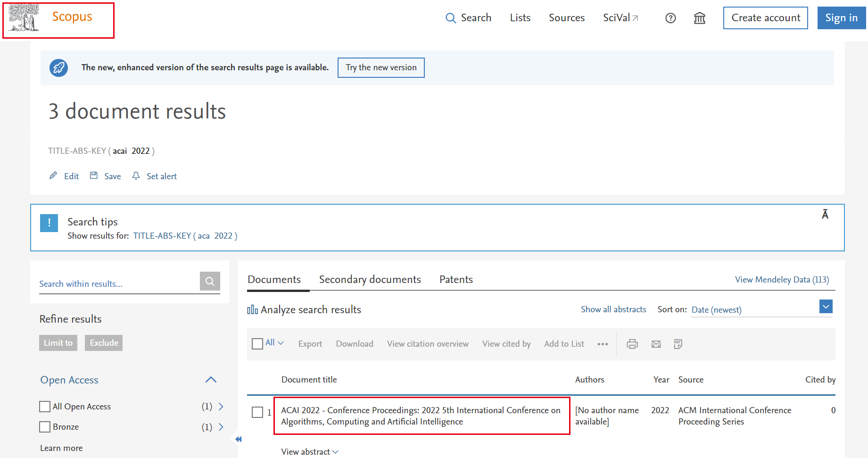This screenshot has height=458, width=868.
Task: Open the Patents tab
Action: tap(456, 279)
